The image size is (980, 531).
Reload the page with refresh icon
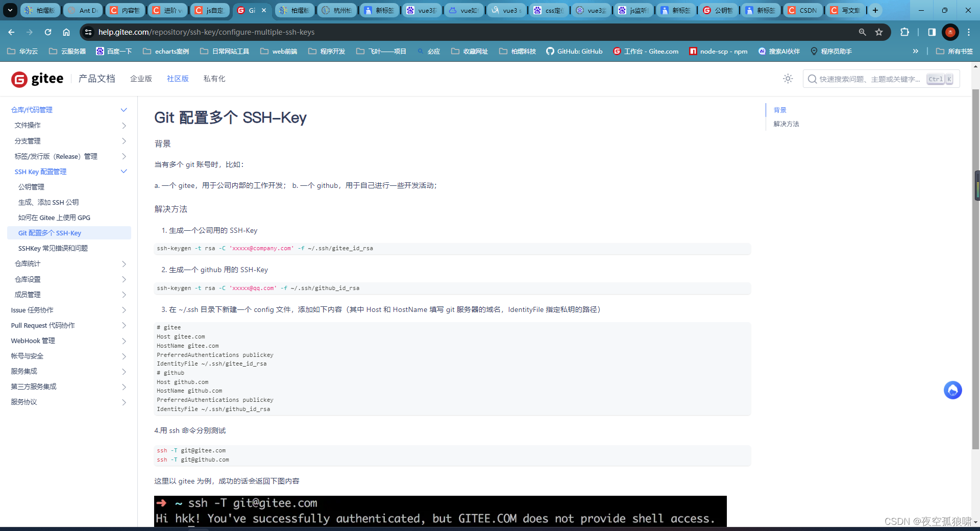click(48, 32)
